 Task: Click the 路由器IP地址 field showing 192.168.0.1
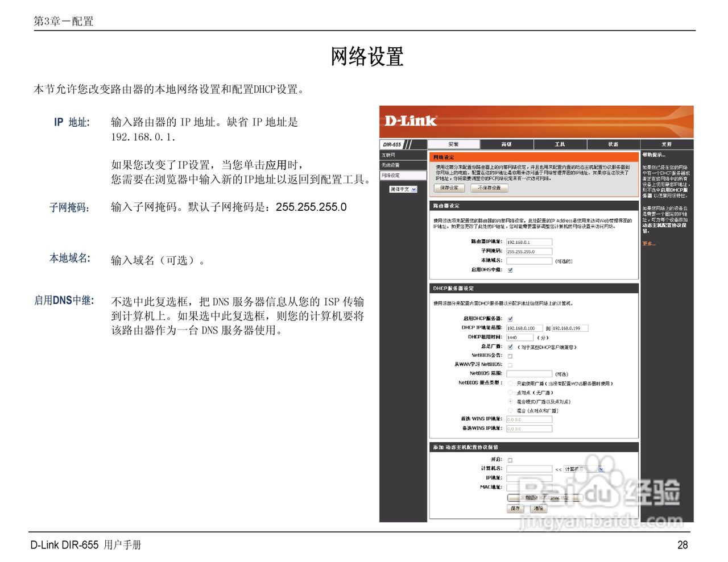(529, 242)
